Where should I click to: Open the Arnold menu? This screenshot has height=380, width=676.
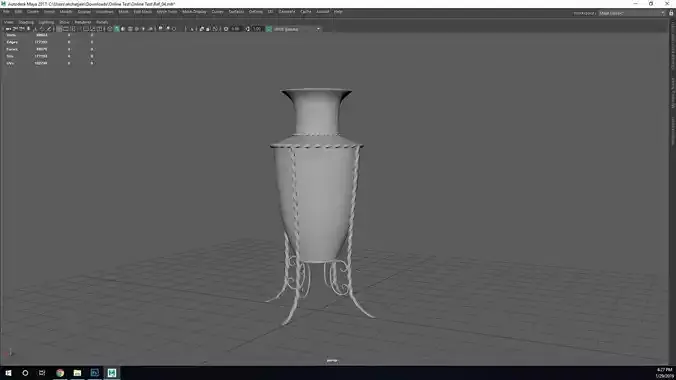click(322, 12)
